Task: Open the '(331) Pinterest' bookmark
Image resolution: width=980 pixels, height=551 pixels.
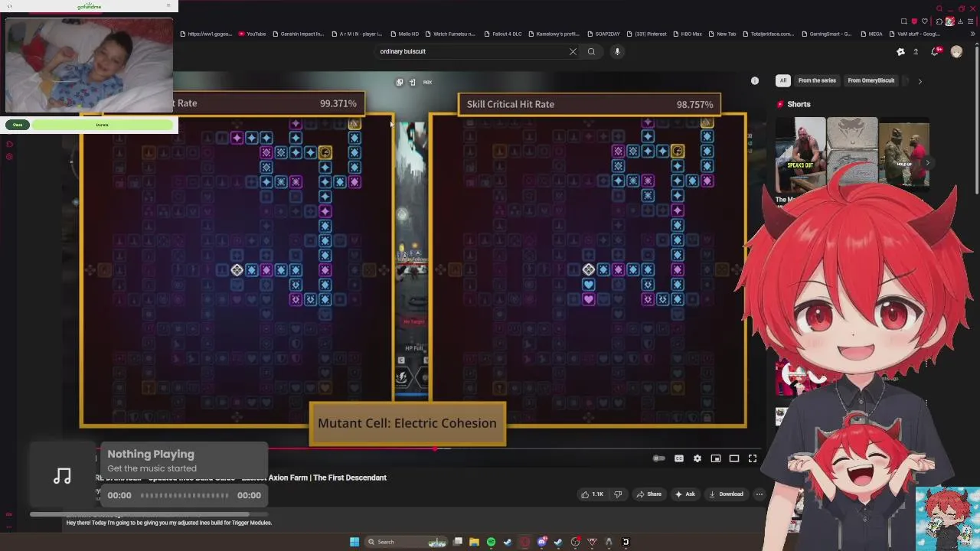Action: [x=646, y=34]
